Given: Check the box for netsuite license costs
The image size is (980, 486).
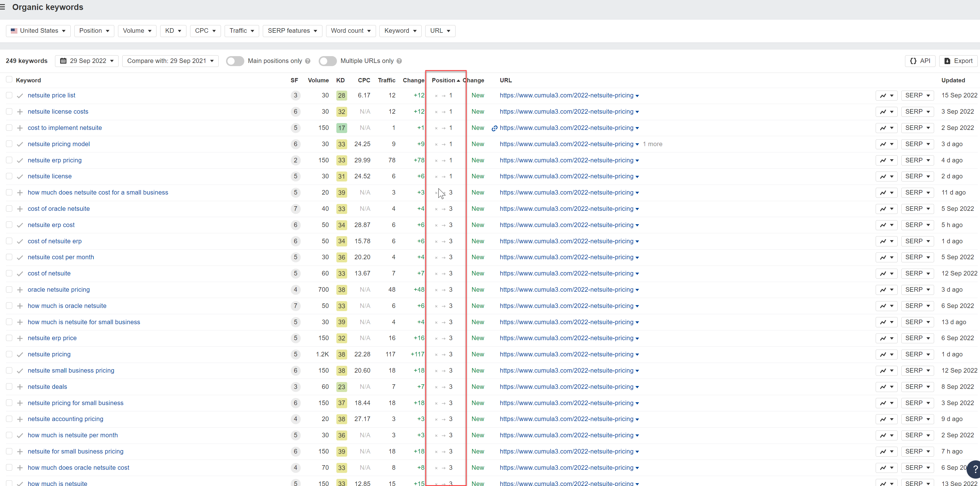Looking at the screenshot, I should [x=9, y=111].
